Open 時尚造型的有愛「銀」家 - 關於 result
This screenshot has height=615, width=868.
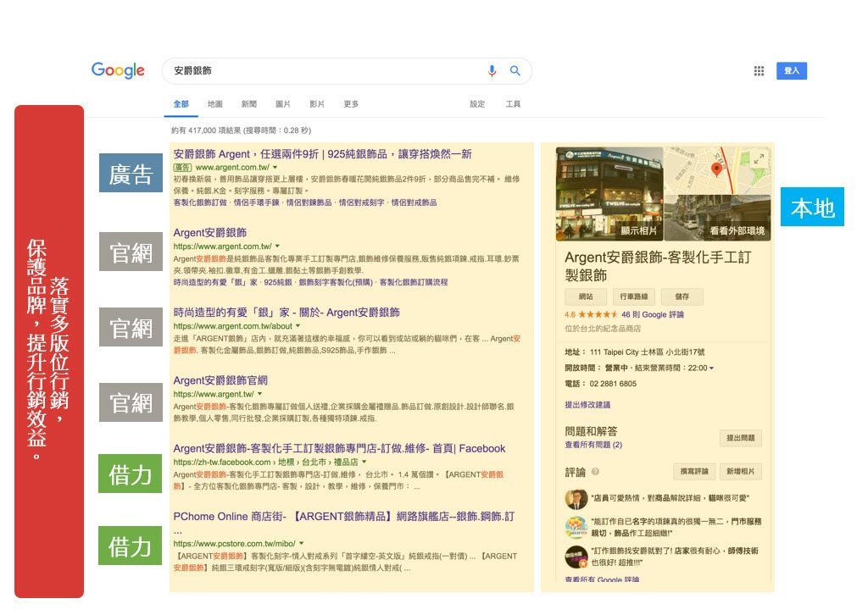pos(287,313)
